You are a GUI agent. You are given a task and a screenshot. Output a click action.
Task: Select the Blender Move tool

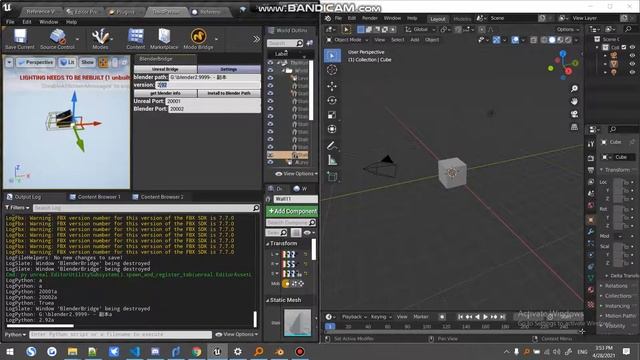point(332,86)
